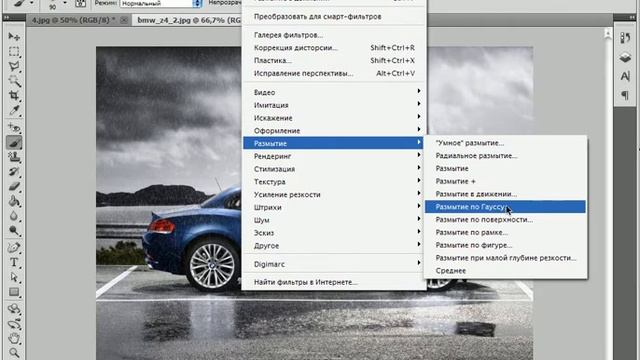Choose Размытие в движении filter
Viewport: 640px width, 360px height.
505,194
